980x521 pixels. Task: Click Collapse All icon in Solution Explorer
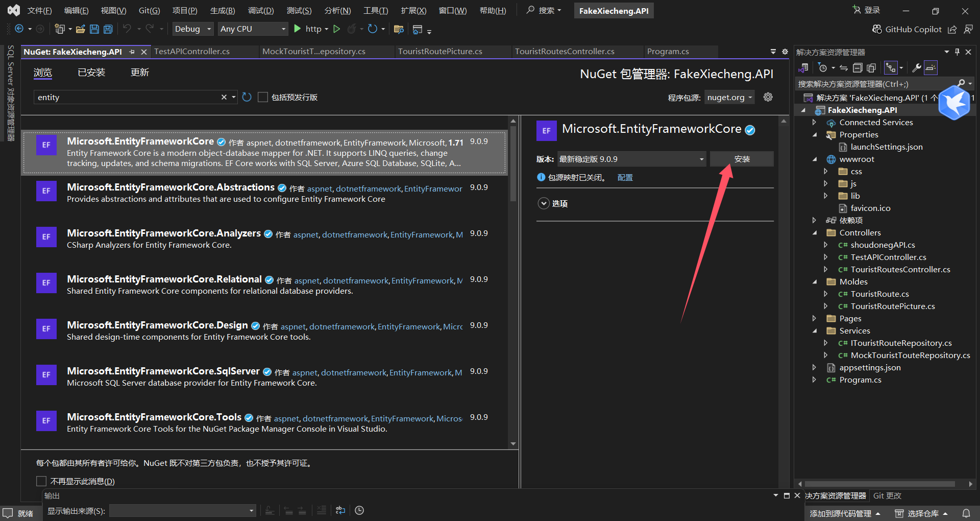click(x=857, y=68)
